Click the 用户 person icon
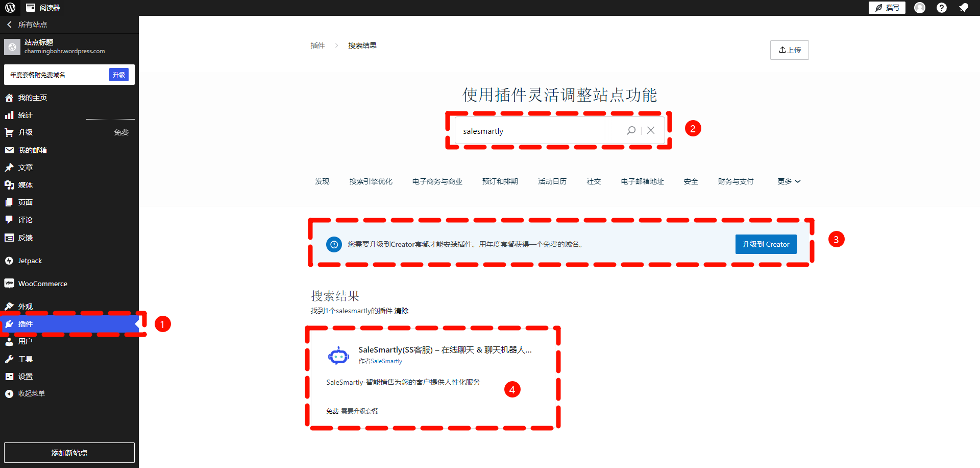Viewport: 980px width, 468px height. pos(9,341)
